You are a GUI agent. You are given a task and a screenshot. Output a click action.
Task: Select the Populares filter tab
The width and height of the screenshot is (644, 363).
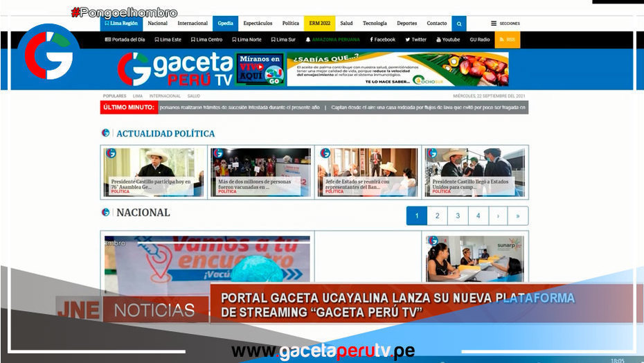pyautogui.click(x=114, y=96)
